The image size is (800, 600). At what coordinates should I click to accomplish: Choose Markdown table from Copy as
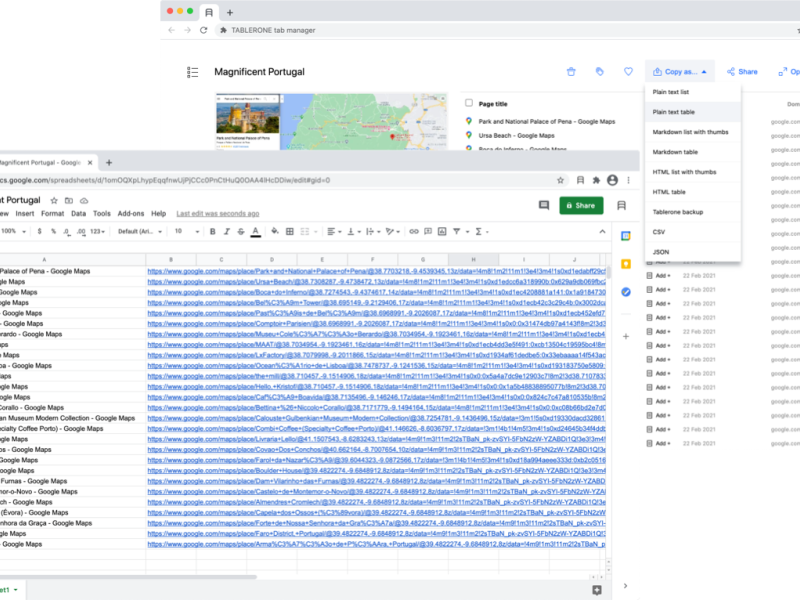coord(692,152)
